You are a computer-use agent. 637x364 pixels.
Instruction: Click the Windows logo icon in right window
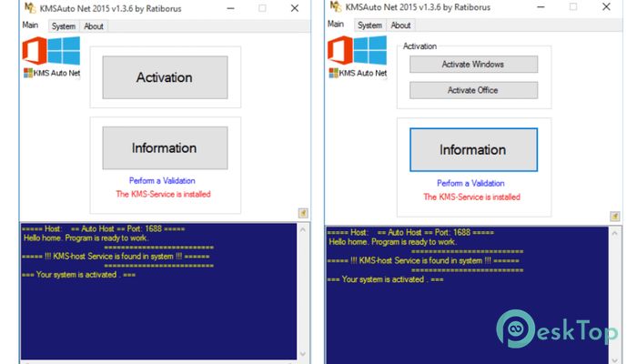tap(370, 50)
